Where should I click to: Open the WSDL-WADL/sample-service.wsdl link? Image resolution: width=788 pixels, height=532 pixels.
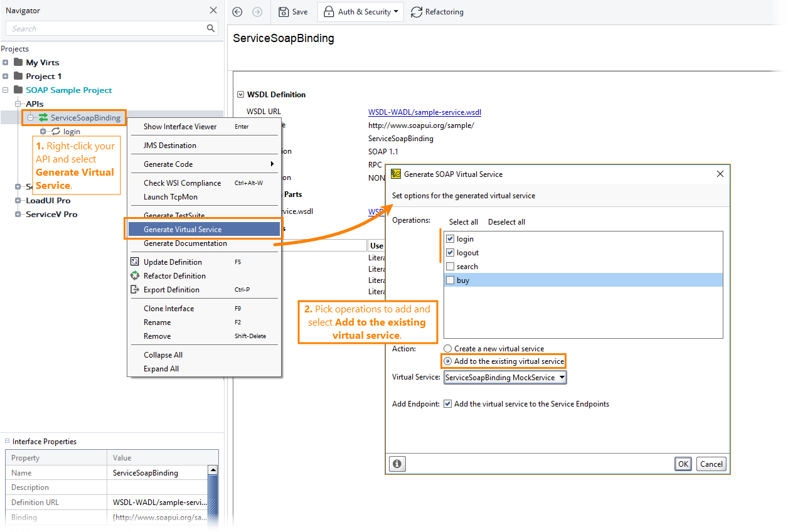pos(425,112)
